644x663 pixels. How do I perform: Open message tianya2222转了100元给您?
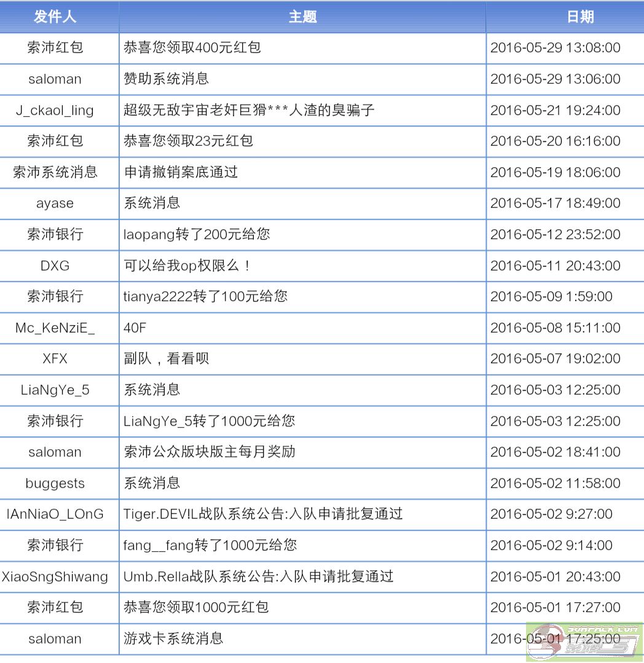pyautogui.click(x=205, y=296)
